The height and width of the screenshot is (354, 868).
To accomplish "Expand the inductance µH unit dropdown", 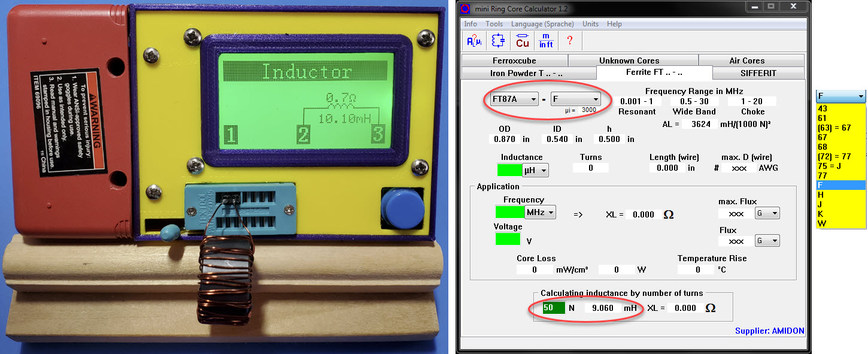I will (536, 171).
